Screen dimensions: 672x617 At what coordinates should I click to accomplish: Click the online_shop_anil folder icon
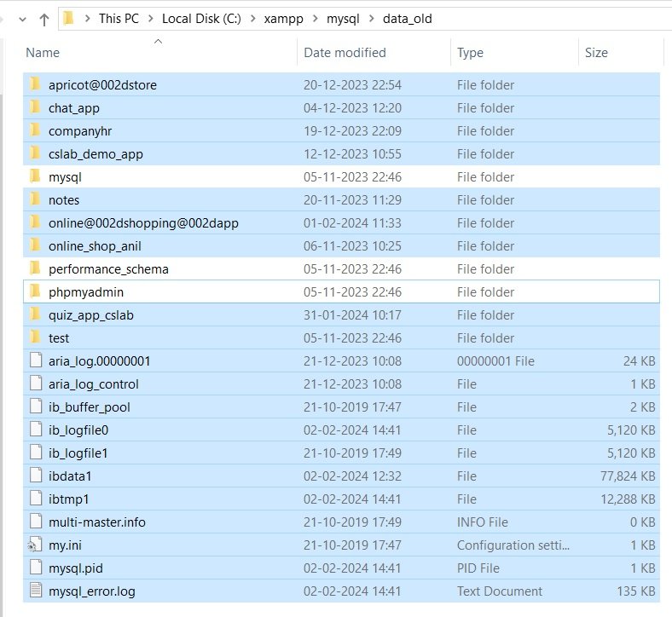point(35,245)
